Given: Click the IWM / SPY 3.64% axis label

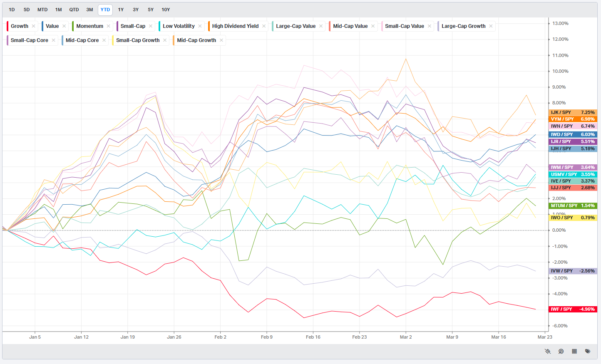Looking at the screenshot, I should point(573,167).
